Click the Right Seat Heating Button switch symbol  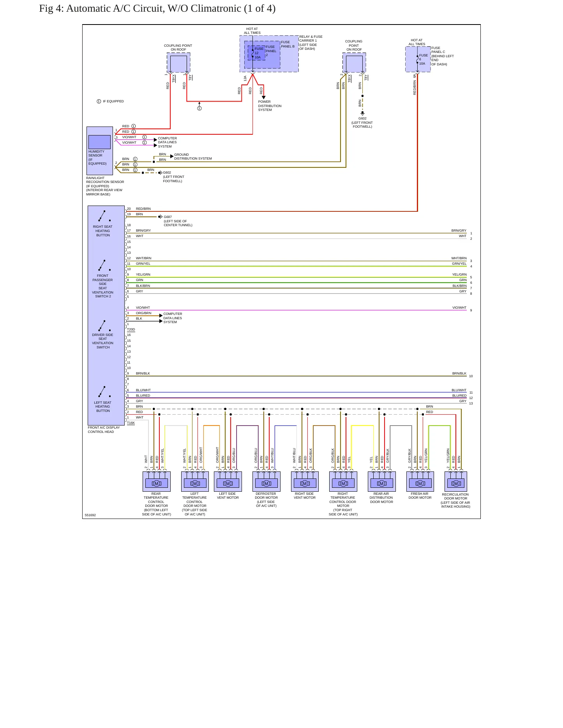tap(104, 216)
